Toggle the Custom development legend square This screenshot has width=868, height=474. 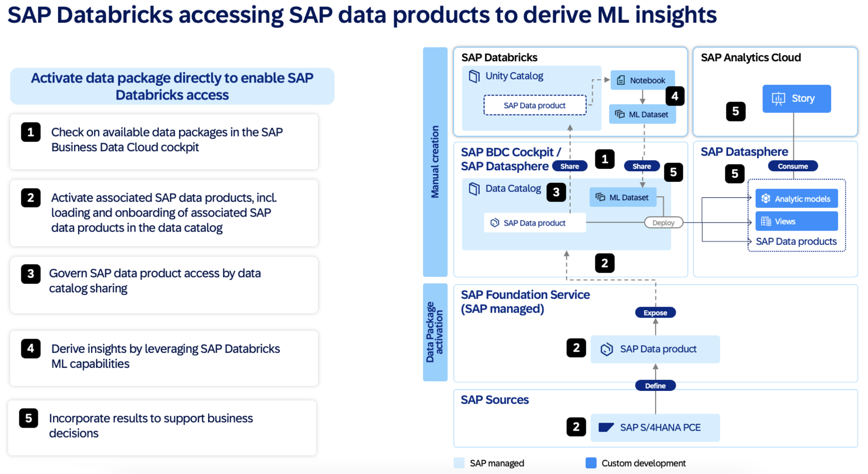pos(591,463)
